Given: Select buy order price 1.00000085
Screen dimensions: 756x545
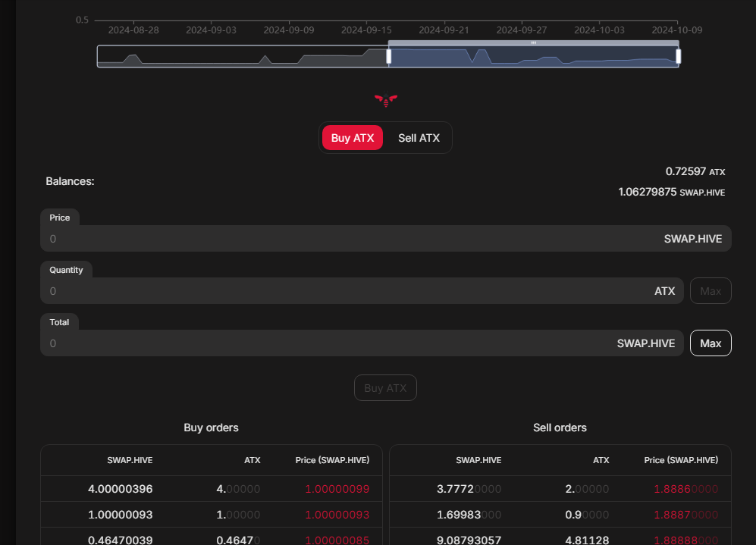Looking at the screenshot, I should 337,540.
